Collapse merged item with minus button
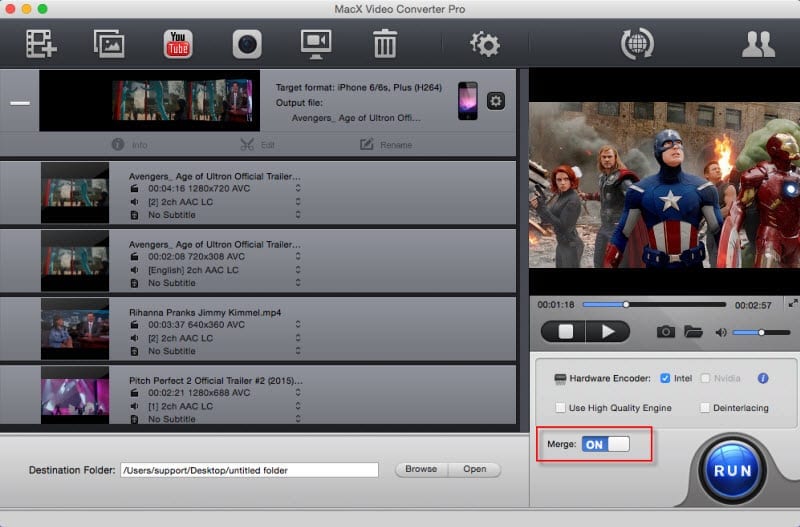Viewport: 800px width, 527px height. (x=20, y=103)
